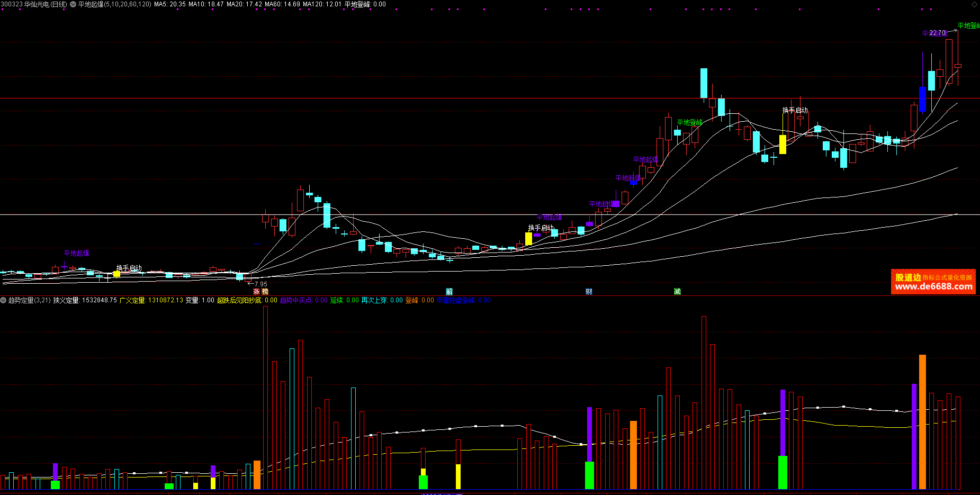Click the 变量: 1.00 value
The height and width of the screenshot is (495, 980).
(x=200, y=300)
